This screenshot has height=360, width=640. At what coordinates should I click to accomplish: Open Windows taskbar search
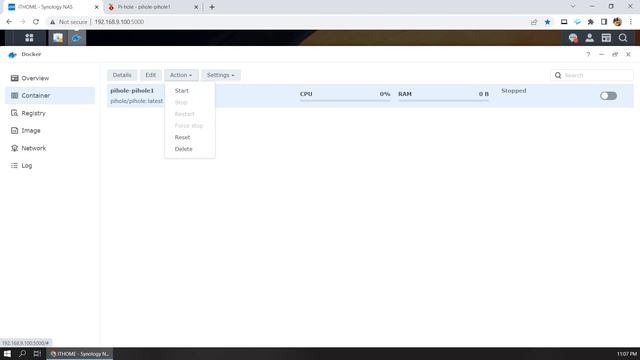pos(22,354)
